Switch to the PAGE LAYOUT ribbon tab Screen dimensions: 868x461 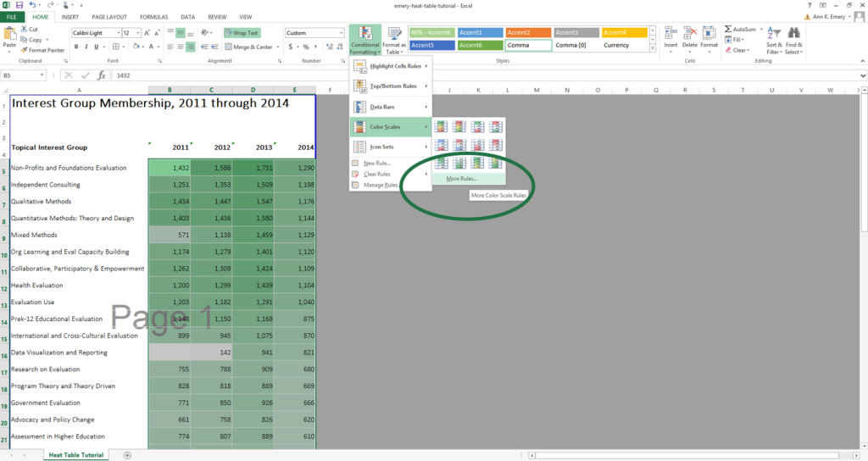(108, 17)
